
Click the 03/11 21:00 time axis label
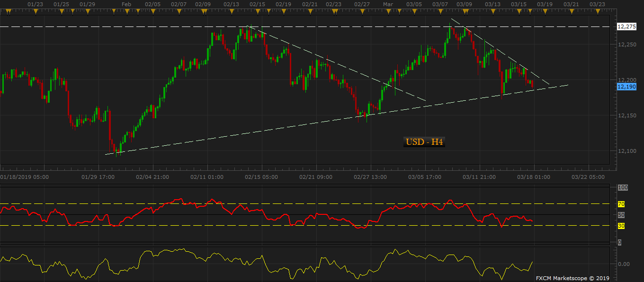[x=479, y=177]
